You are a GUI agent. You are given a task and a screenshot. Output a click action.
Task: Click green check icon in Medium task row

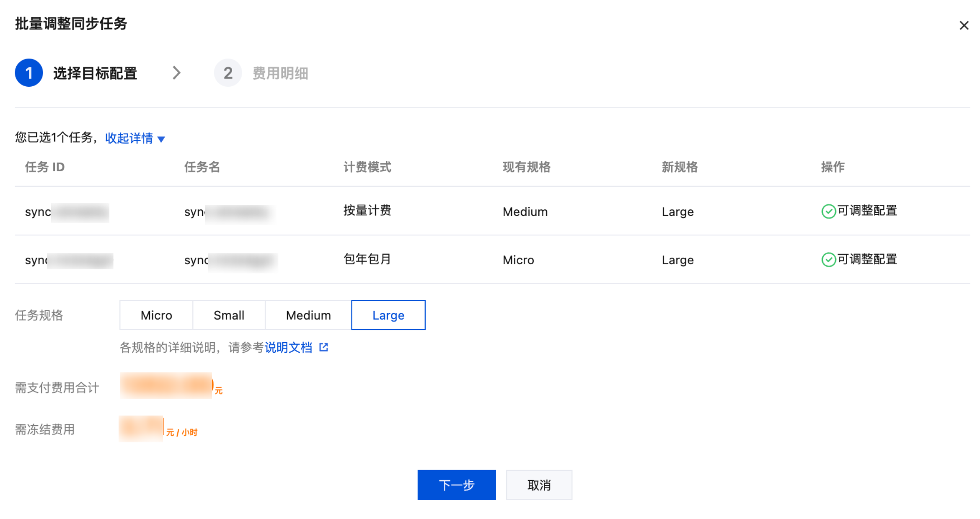tap(828, 211)
